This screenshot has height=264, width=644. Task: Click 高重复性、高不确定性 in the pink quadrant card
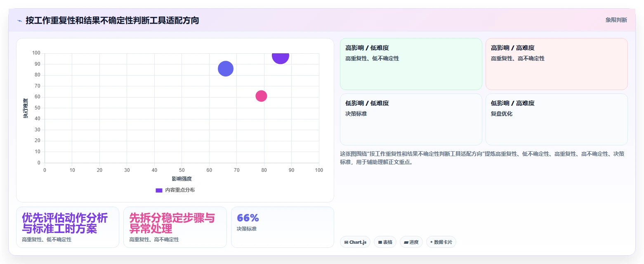[518, 58]
